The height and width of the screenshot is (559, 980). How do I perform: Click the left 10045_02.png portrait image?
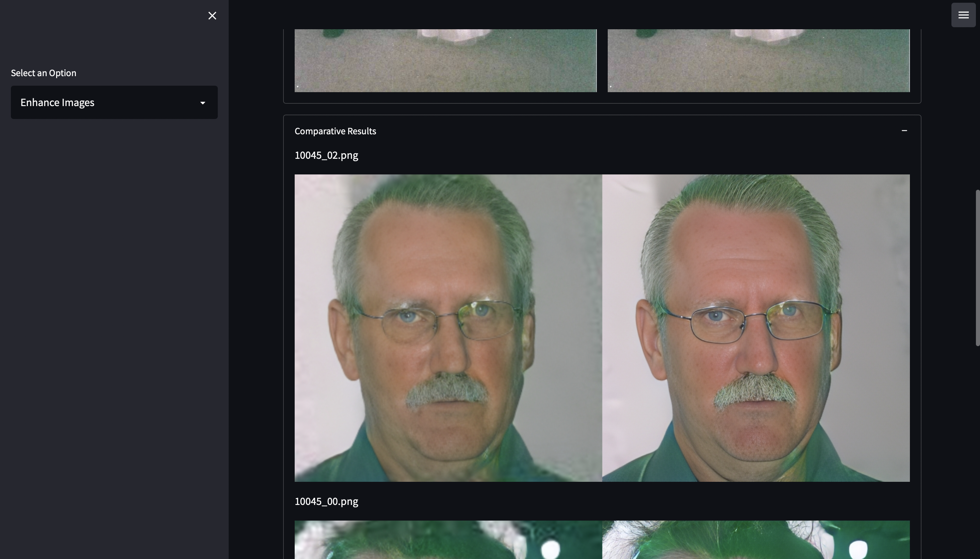[448, 327]
